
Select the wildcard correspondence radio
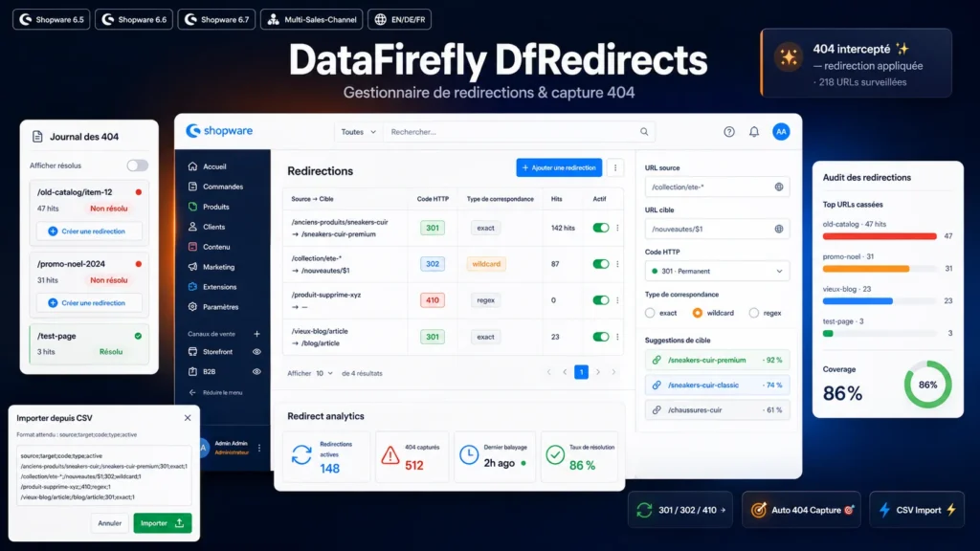coord(698,313)
